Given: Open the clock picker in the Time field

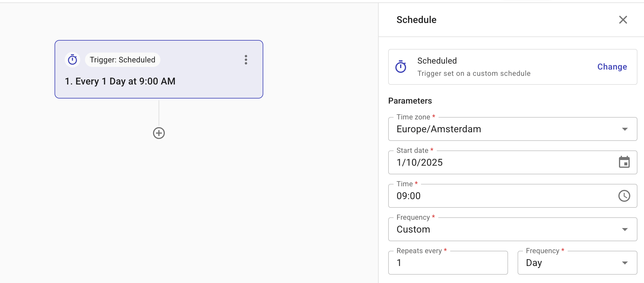Looking at the screenshot, I should tap(624, 196).
